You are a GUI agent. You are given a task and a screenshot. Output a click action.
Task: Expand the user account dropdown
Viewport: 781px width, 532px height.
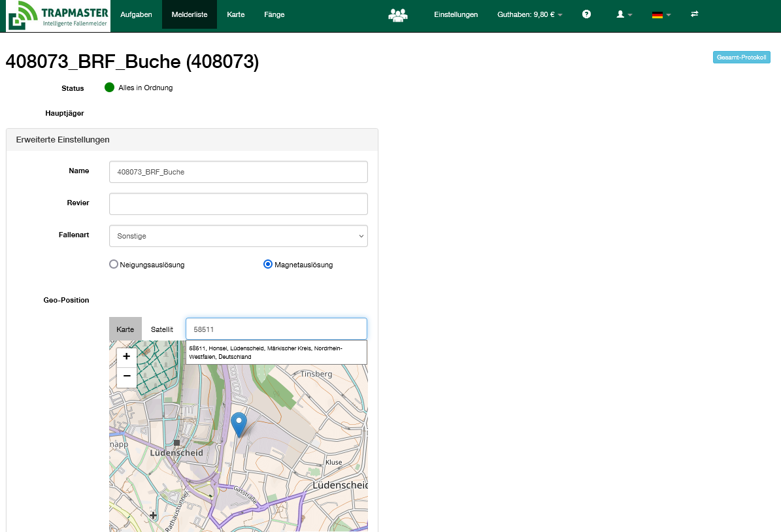[624, 14]
